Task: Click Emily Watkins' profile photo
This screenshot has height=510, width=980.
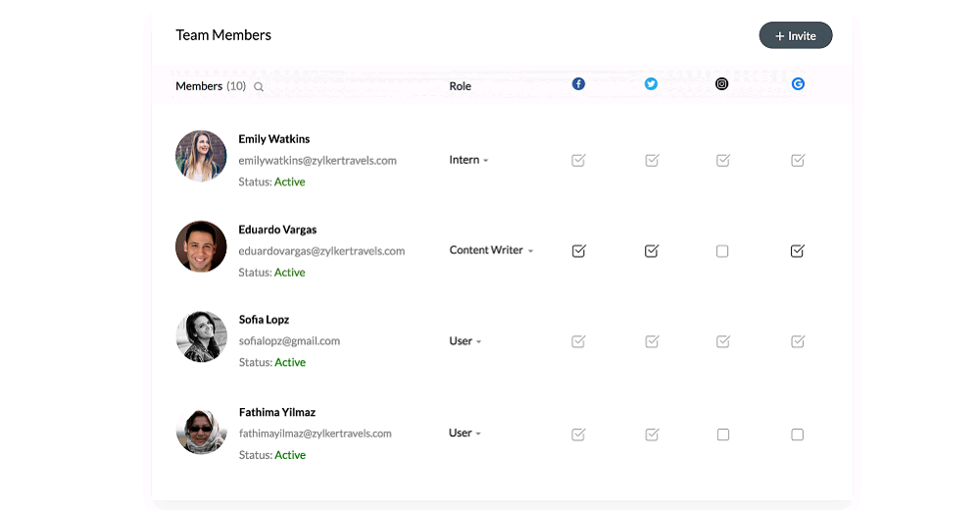Action: (x=201, y=156)
